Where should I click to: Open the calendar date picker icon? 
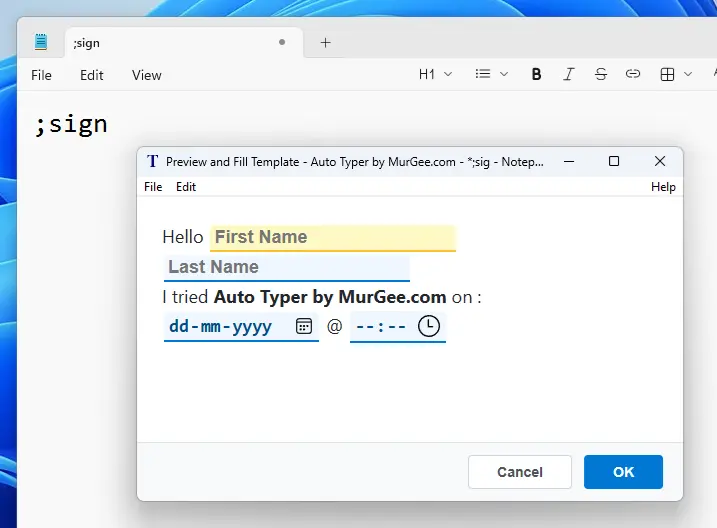[304, 326]
